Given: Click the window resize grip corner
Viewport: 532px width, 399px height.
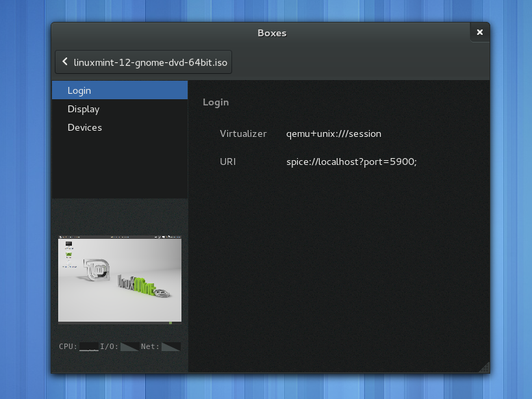Looking at the screenshot, I should 485,368.
